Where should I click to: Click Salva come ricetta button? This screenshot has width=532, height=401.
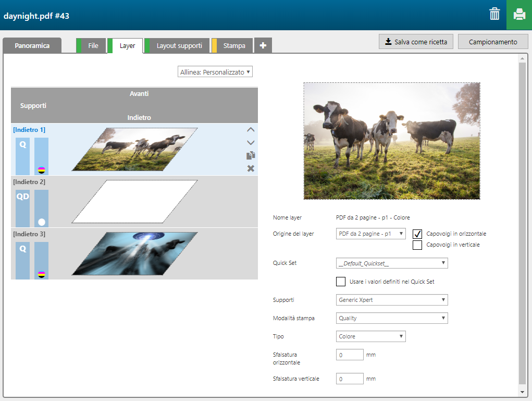416,42
